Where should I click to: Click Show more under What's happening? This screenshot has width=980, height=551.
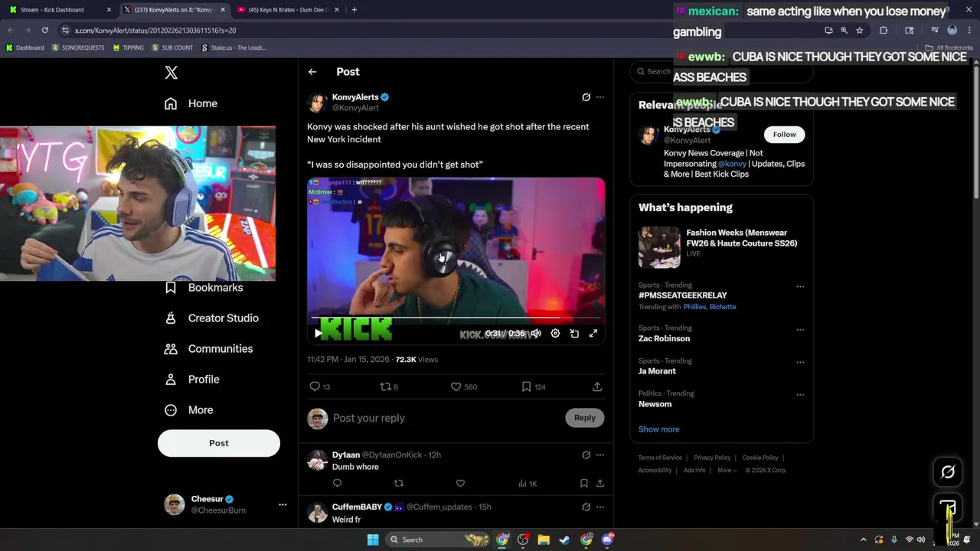tap(658, 429)
